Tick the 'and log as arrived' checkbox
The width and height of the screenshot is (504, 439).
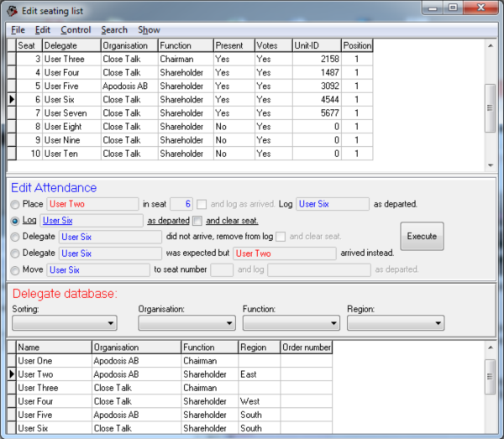tap(202, 204)
